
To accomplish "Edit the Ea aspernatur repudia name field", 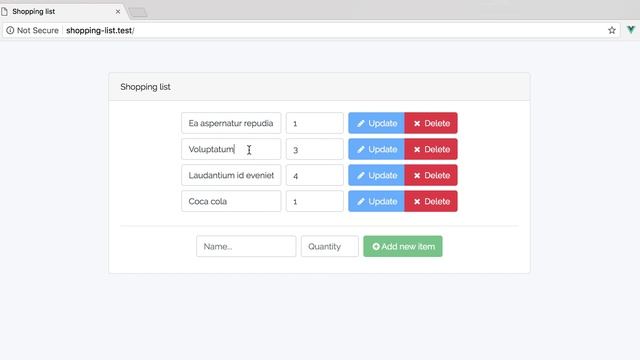I will (231, 123).
